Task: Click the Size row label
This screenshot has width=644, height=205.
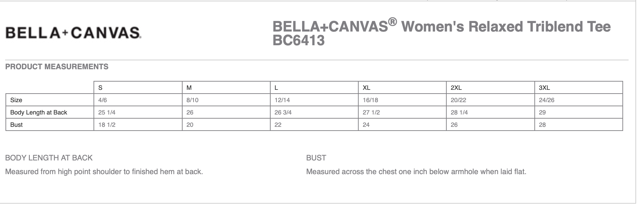Action: (x=16, y=100)
